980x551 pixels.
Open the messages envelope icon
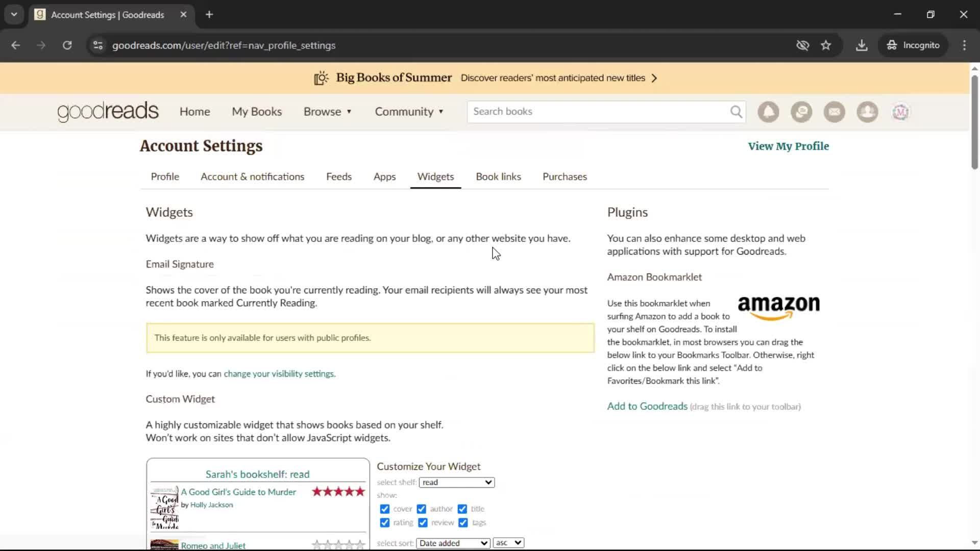(834, 112)
